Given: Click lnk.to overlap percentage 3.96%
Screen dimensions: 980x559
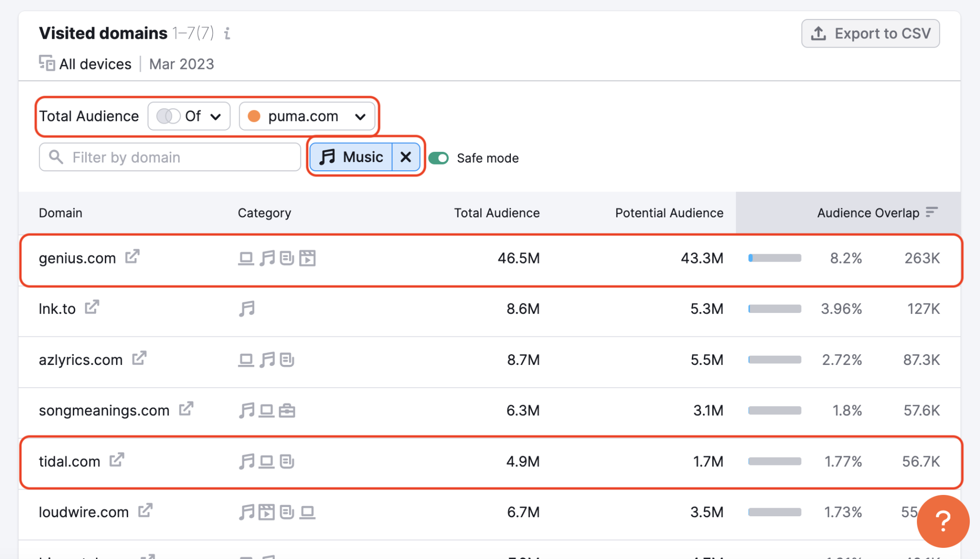Looking at the screenshot, I should click(841, 309).
